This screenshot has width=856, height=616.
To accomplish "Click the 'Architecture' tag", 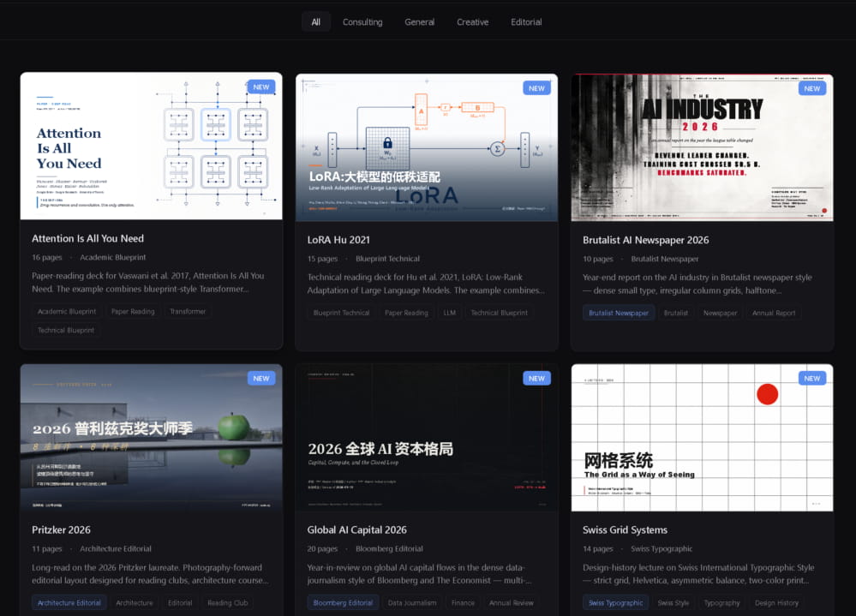I will coord(135,603).
